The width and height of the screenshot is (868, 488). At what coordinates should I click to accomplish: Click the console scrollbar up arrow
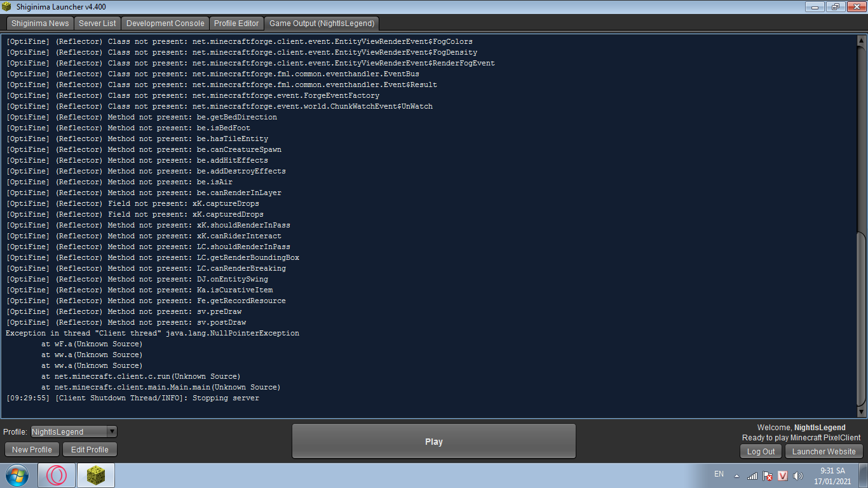[x=861, y=41]
